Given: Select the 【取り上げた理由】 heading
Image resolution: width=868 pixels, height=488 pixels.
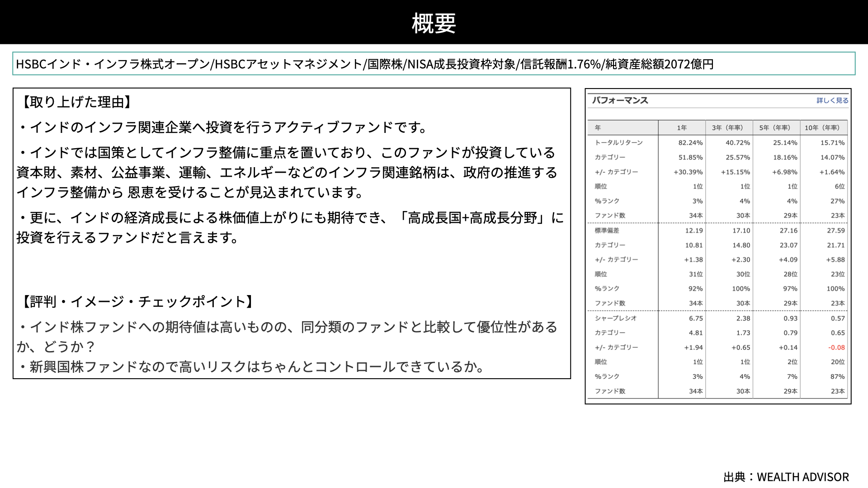Looking at the screenshot, I should [x=76, y=102].
